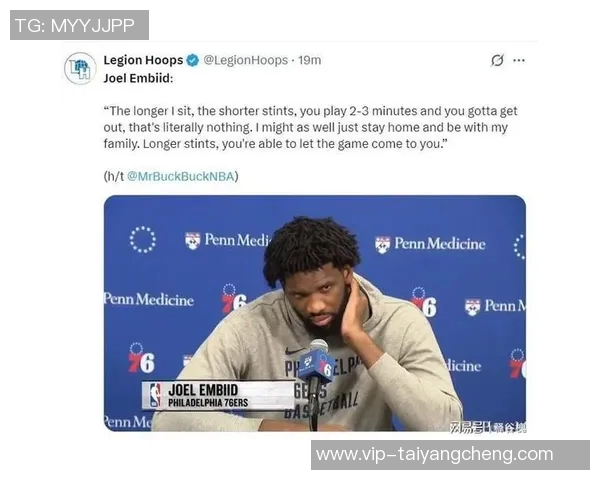The height and width of the screenshot is (480, 600).
Task: Click the 76ers logo on the microphone
Action: pos(317,365)
